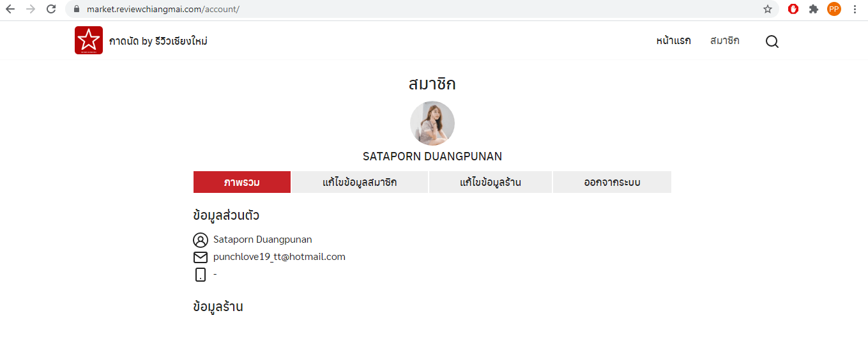Open the สมาชิก navigation link
Image resolution: width=868 pixels, height=343 pixels.
[725, 41]
